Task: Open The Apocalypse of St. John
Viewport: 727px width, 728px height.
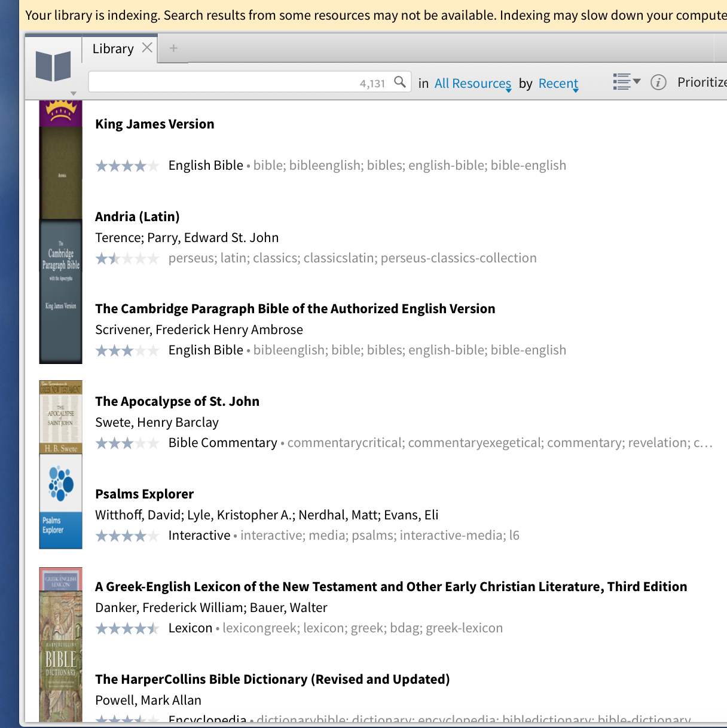Action: coord(178,401)
